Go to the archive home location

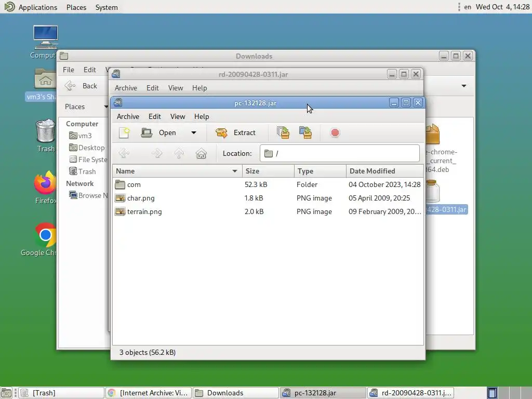(201, 153)
